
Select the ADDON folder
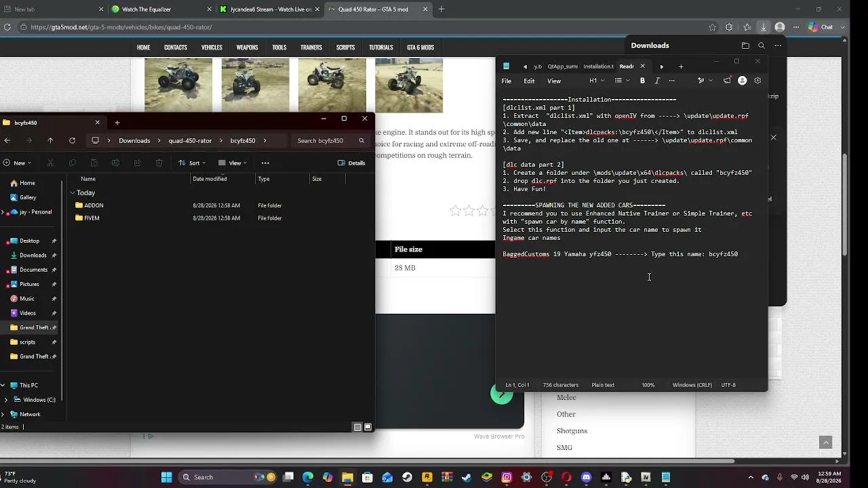pyautogui.click(x=94, y=205)
